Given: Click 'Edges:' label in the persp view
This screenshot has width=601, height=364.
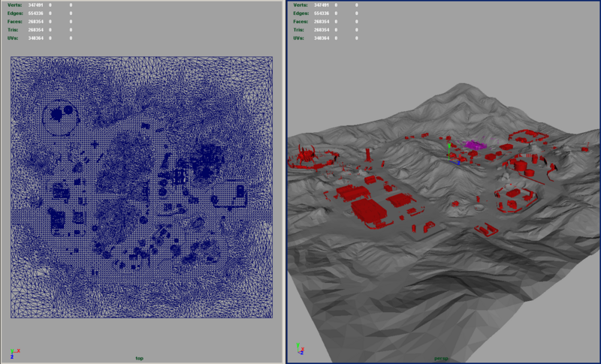Looking at the screenshot, I should pos(301,14).
